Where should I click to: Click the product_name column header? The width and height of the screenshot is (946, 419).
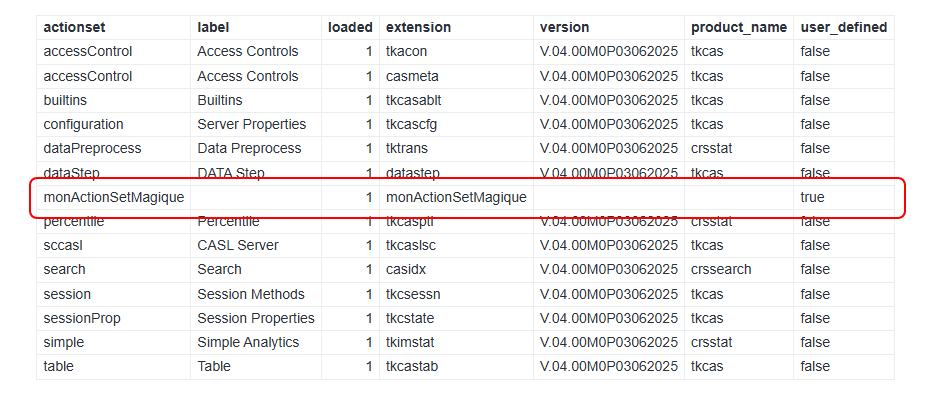click(x=738, y=27)
